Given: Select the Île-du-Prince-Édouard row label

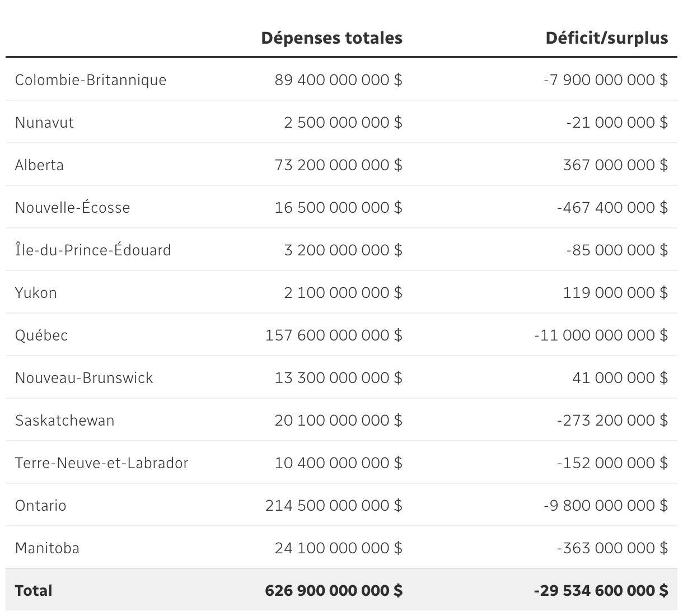Looking at the screenshot, I should click(x=93, y=250).
